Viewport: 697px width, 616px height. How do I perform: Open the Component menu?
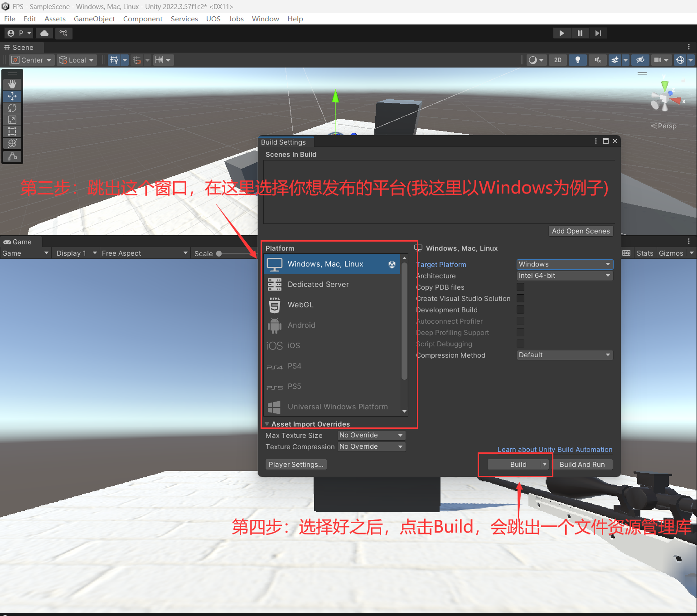coord(143,19)
